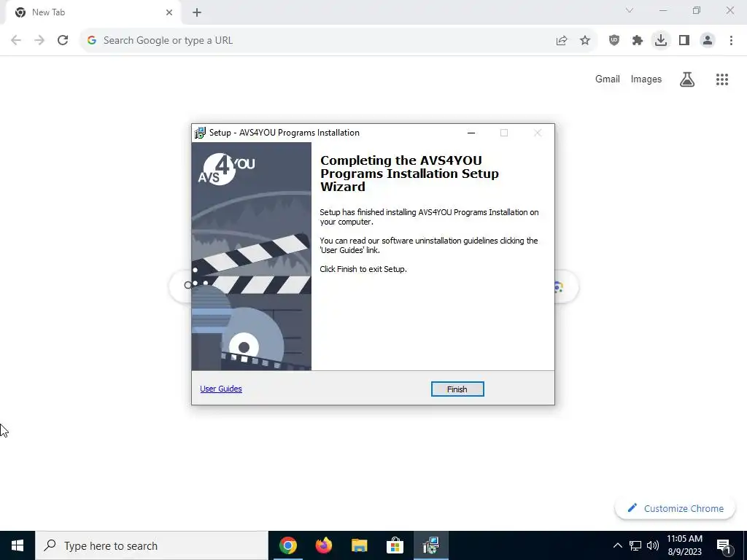Open Microsoft Store from the taskbar
Viewport: 747px width, 560px height.
point(395,545)
